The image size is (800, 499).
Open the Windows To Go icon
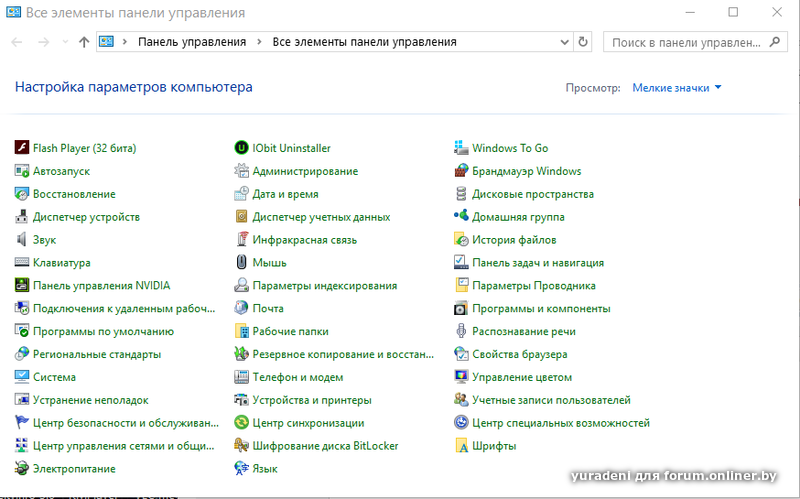point(461,148)
